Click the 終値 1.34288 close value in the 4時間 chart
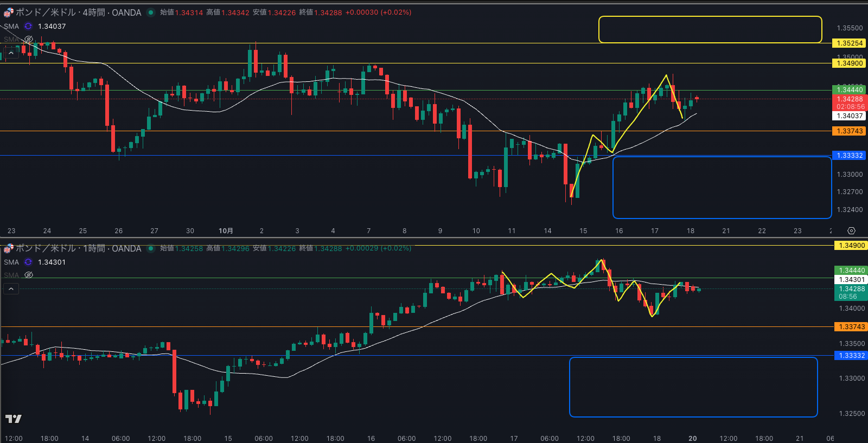 [321, 12]
